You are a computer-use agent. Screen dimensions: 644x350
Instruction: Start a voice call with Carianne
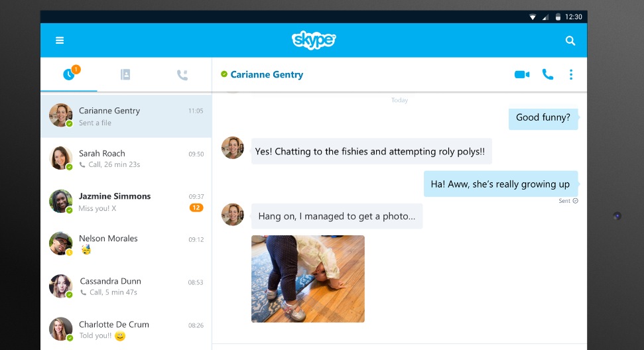point(547,74)
